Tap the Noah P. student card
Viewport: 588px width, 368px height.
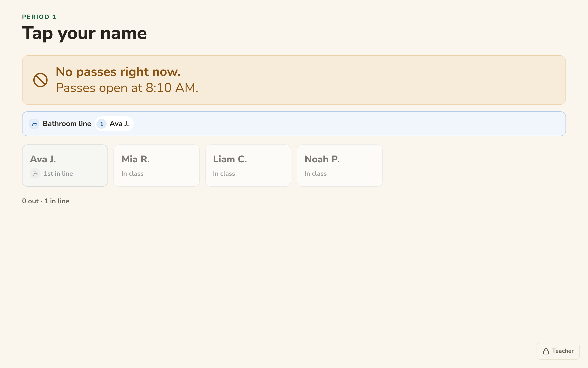click(340, 166)
